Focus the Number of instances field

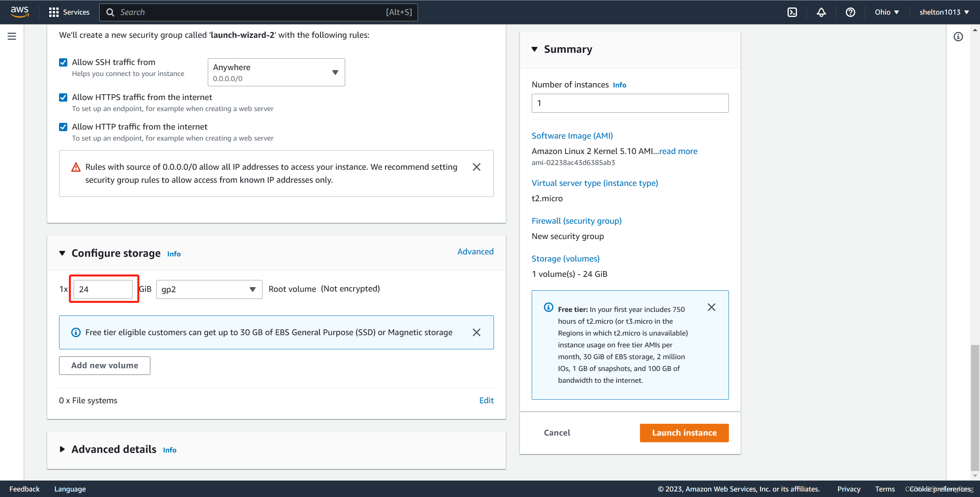630,103
